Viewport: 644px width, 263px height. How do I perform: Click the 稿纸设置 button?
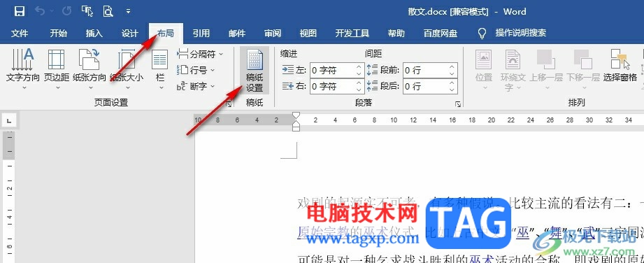coord(255,71)
